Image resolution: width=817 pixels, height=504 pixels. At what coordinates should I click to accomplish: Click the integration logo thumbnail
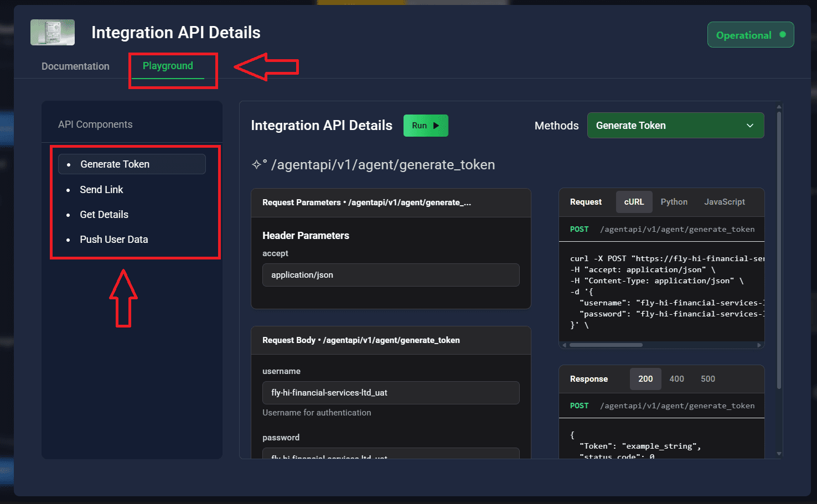(53, 32)
